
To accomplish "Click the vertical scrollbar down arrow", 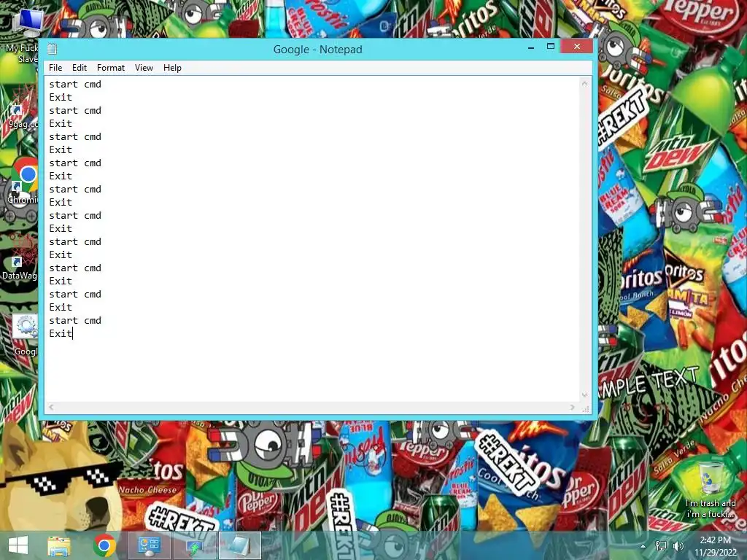I will [x=584, y=394].
